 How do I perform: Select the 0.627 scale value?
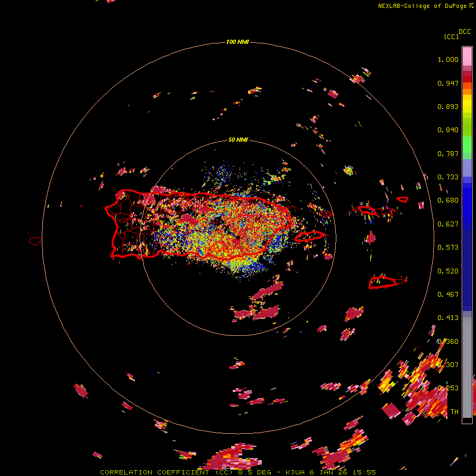click(x=448, y=224)
